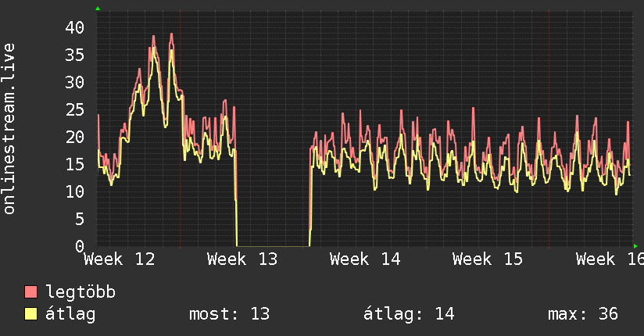Screen dimensions: 644x336
Task: Click the 'most: 13' value
Action: coord(229,314)
